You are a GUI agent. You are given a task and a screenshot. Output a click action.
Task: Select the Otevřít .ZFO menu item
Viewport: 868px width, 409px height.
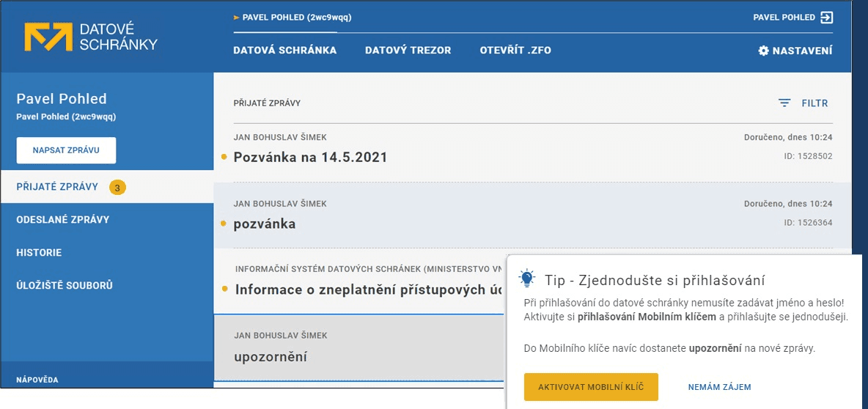click(x=515, y=51)
